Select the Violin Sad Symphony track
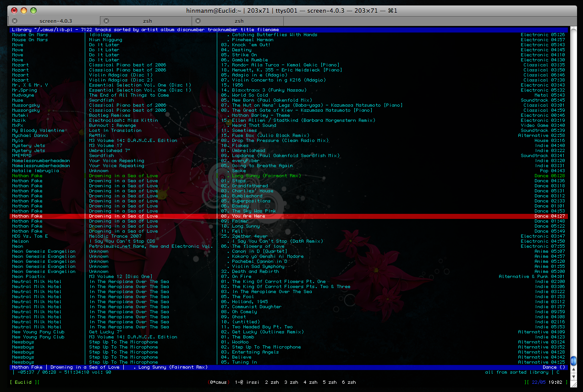 click(258, 267)
